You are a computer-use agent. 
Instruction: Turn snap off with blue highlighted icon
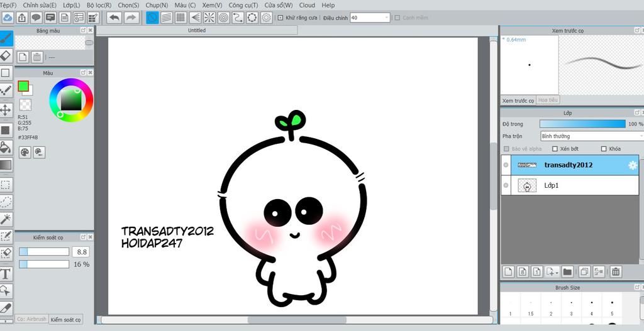(x=152, y=18)
